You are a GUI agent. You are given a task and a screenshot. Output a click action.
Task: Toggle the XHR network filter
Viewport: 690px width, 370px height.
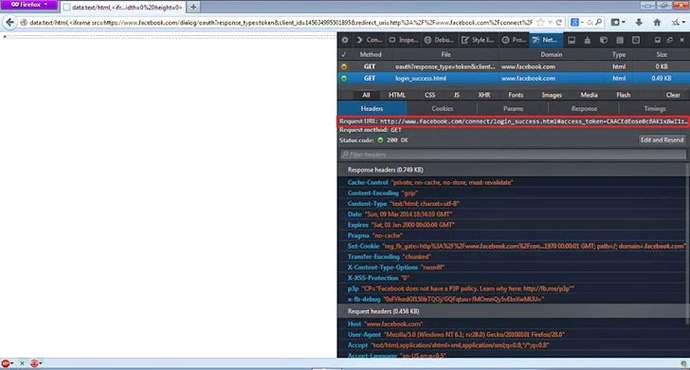484,95
